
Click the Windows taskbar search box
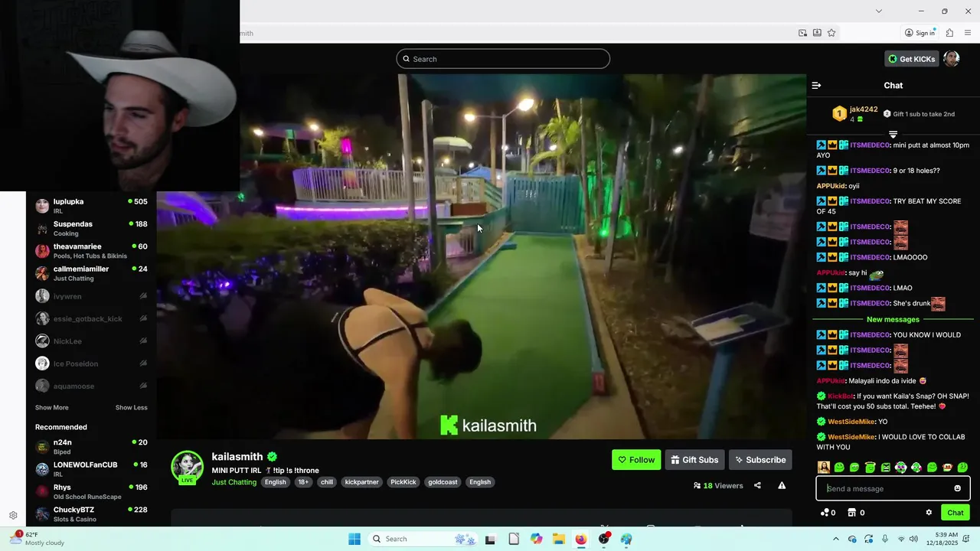click(423, 539)
